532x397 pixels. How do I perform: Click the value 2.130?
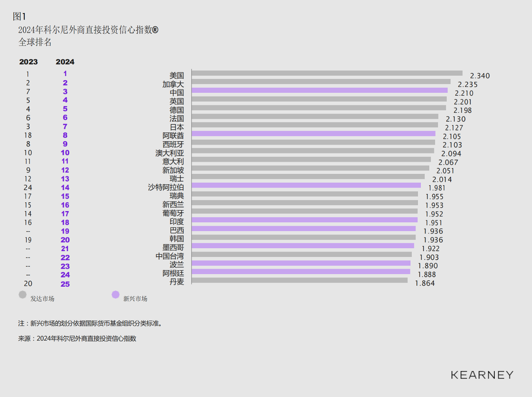[x=456, y=119]
